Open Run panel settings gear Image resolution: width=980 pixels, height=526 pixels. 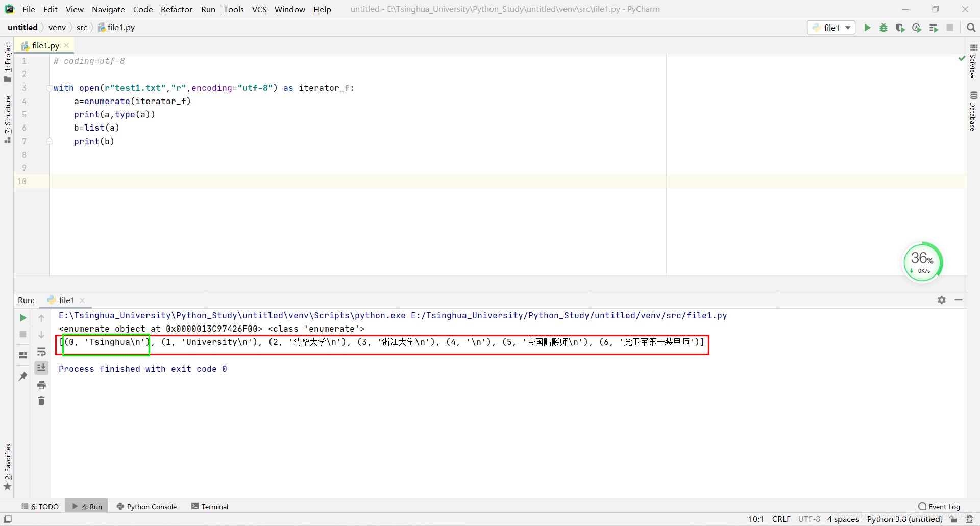coord(942,300)
